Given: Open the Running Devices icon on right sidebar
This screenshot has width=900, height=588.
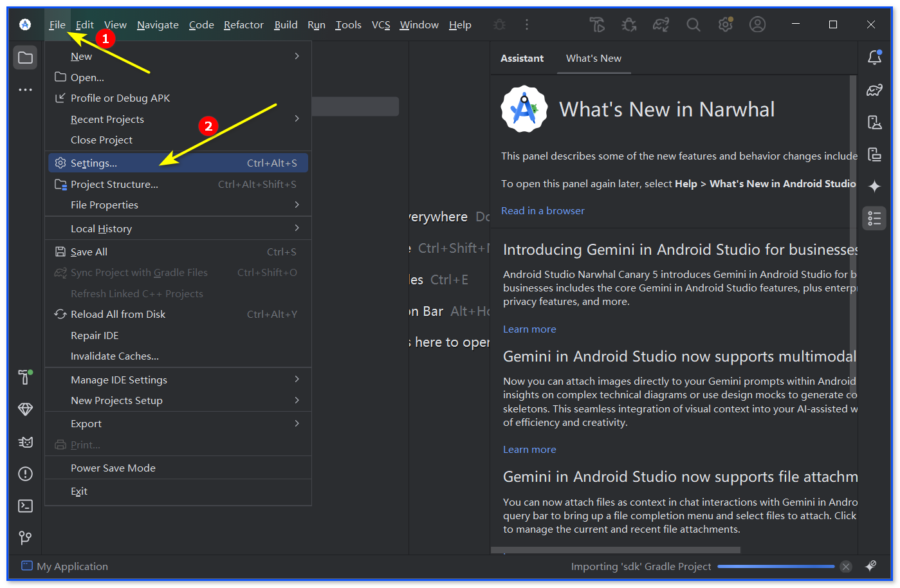Looking at the screenshot, I should click(x=874, y=154).
